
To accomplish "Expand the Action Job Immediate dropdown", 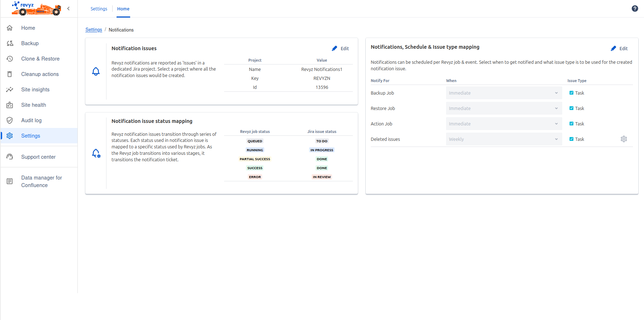I will pyautogui.click(x=503, y=124).
